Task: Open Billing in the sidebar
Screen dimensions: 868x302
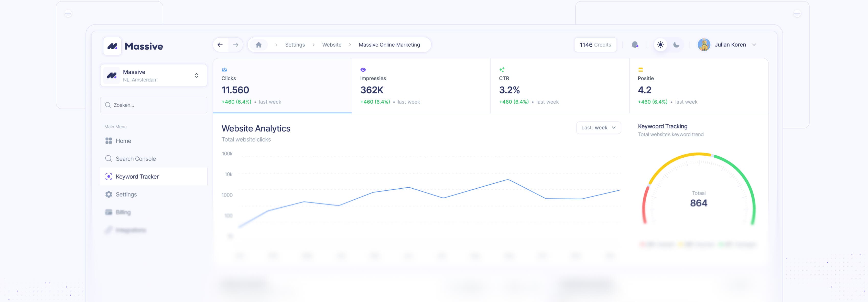Action: click(x=154, y=212)
